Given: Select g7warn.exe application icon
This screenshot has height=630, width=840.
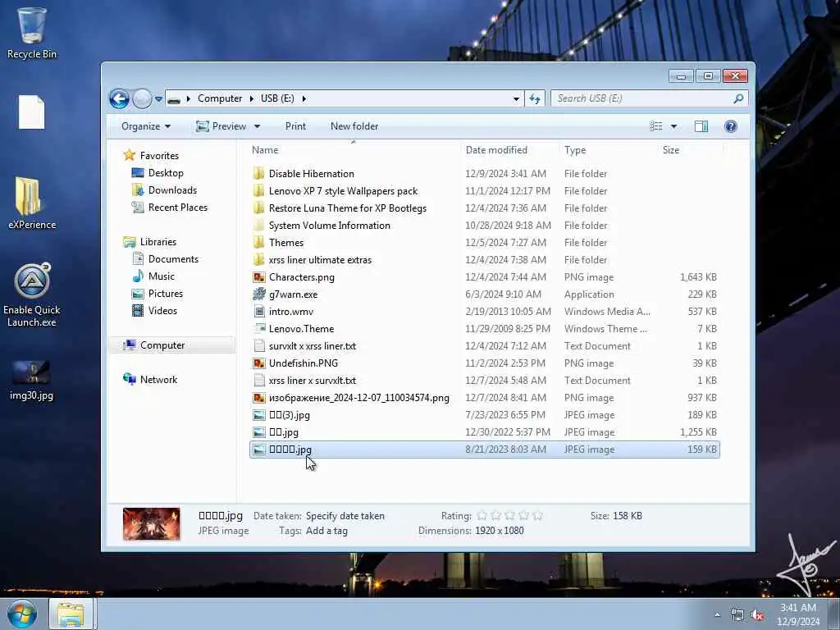Looking at the screenshot, I should click(259, 294).
